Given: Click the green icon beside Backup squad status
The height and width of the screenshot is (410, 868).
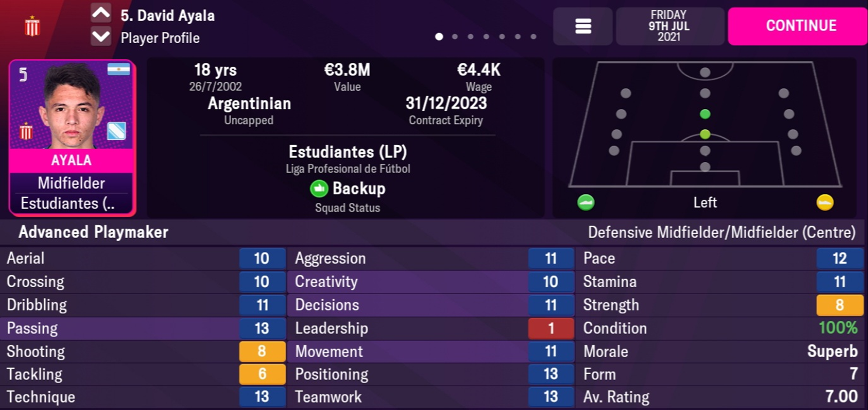Looking at the screenshot, I should tap(319, 188).
